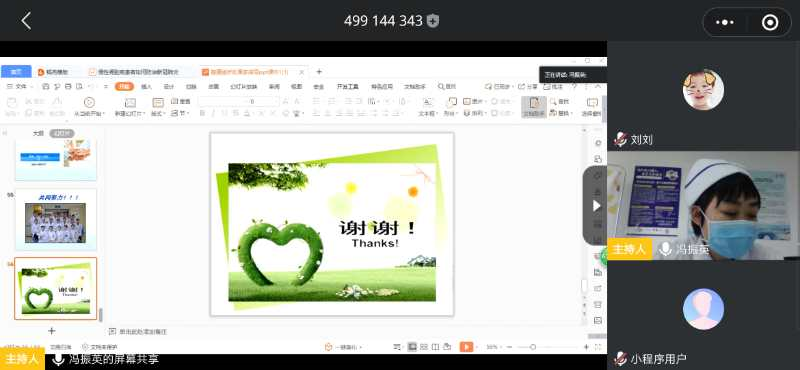Expand the participant panel using side arrow

596,206
